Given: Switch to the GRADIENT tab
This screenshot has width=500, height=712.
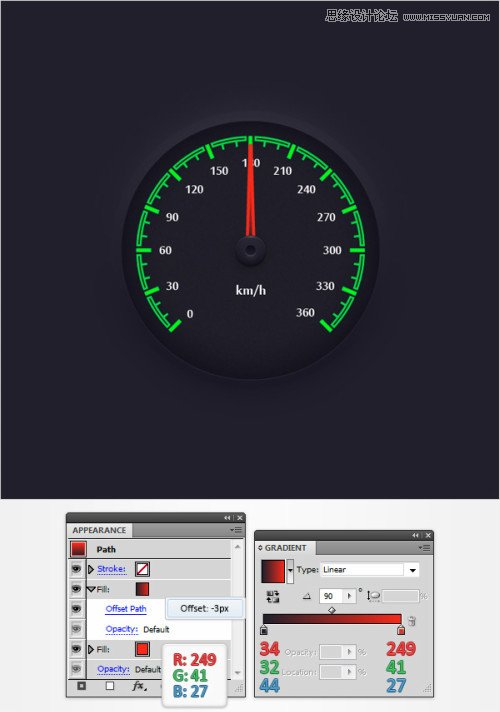Looking at the screenshot, I should (x=285, y=548).
